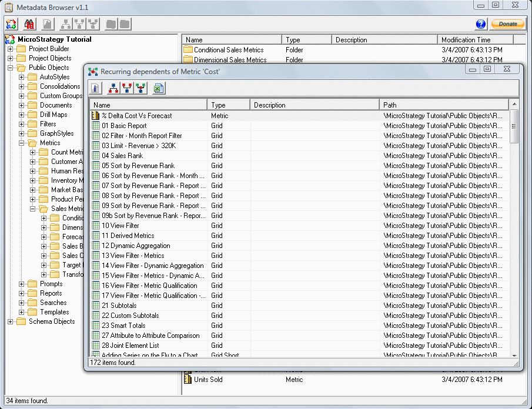Open help with the blue question mark
This screenshot has width=532, height=409.
[481, 24]
